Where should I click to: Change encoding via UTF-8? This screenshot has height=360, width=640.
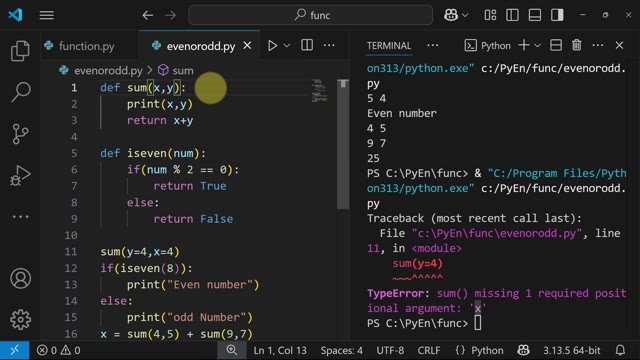(x=390, y=350)
